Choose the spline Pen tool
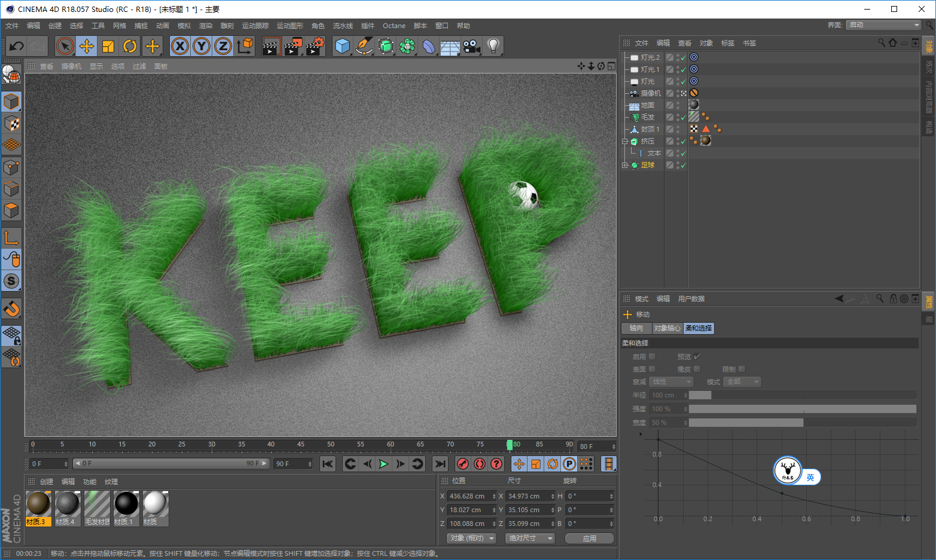This screenshot has height=560, width=936. [364, 46]
